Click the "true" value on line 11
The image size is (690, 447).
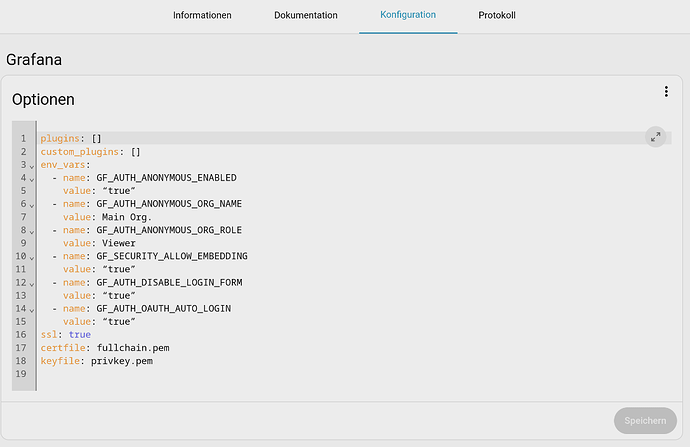point(119,269)
